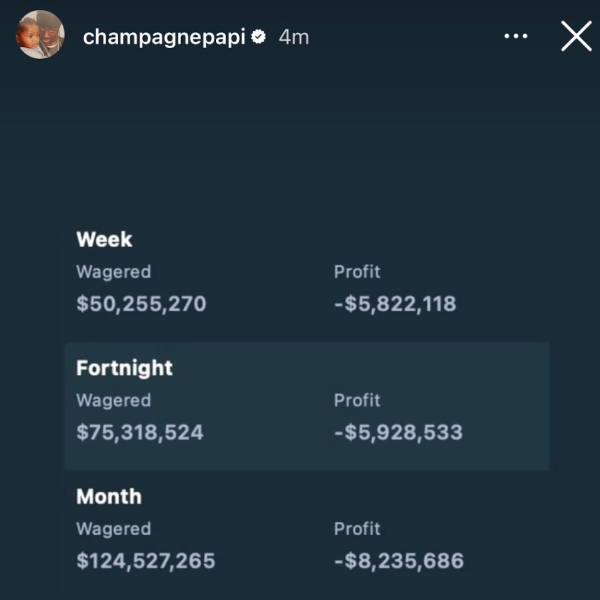Click the 4m story timestamp

coord(293,37)
